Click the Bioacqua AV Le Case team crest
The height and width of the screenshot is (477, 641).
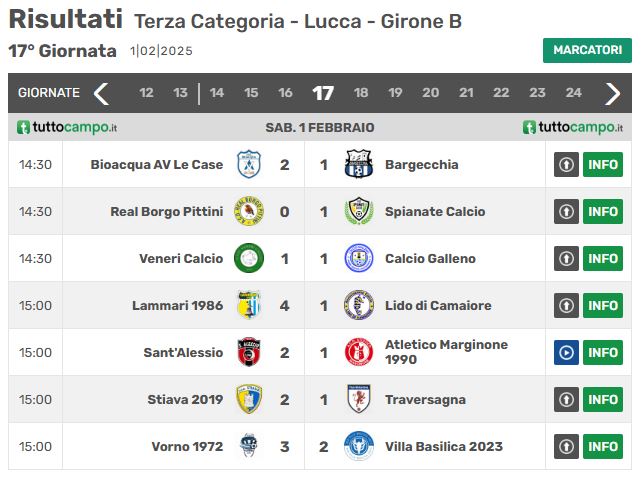point(249,164)
